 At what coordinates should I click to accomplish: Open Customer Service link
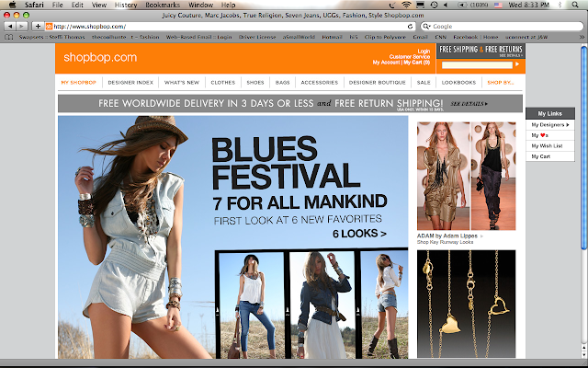point(410,57)
